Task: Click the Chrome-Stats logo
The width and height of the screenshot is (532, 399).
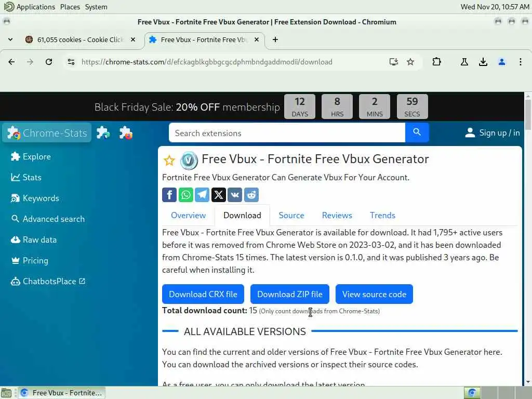Action: (47, 132)
